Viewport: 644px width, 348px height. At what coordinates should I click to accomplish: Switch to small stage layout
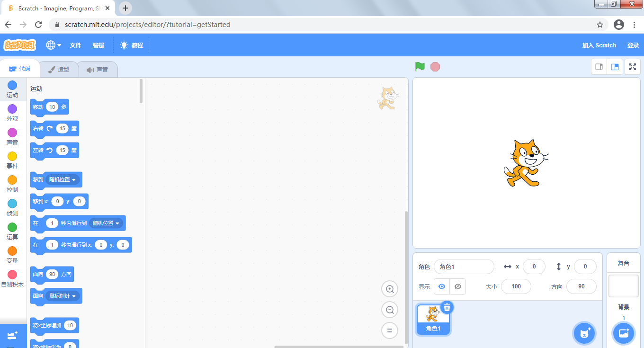[x=599, y=67]
